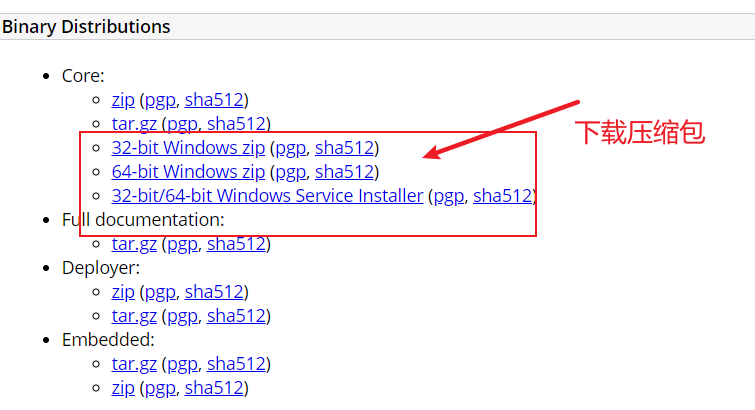
Task: Open sha512 checksum for Embedded zip
Action: pos(214,388)
